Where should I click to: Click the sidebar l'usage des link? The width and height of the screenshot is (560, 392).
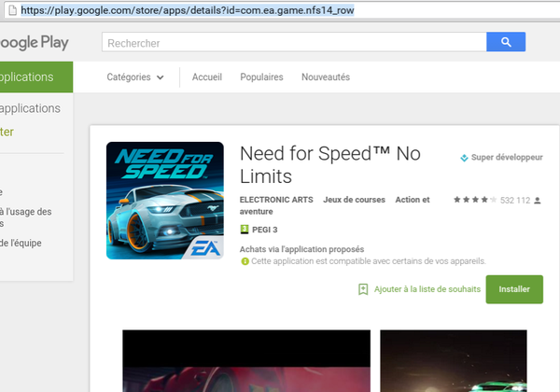(x=26, y=217)
